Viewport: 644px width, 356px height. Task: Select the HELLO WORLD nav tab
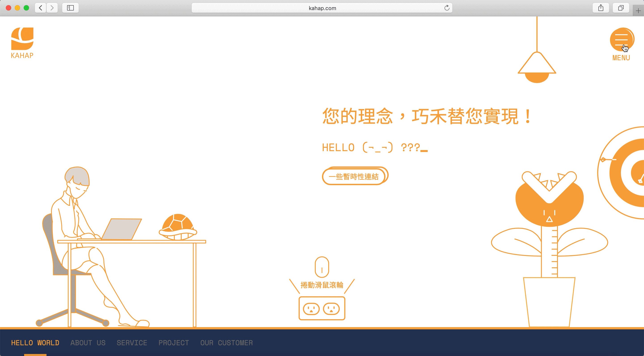(x=35, y=343)
